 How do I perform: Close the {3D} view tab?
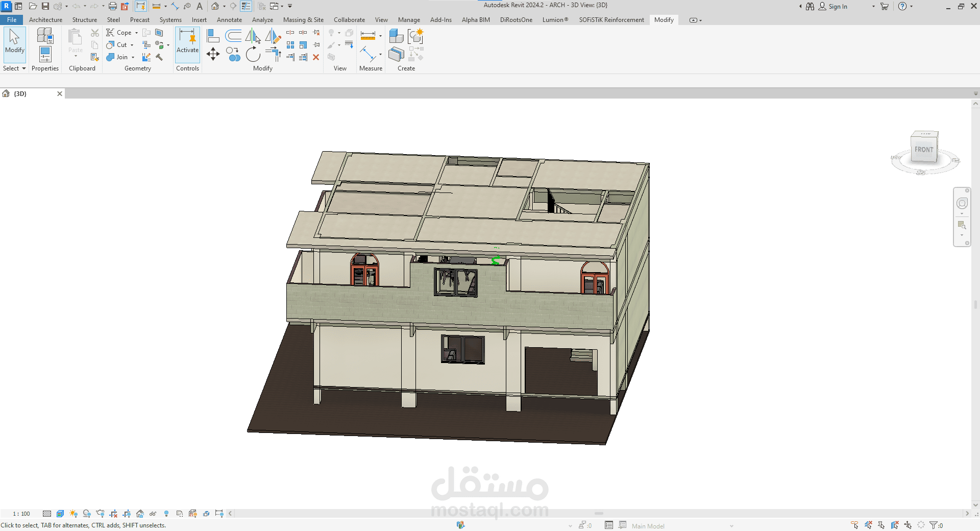pyautogui.click(x=60, y=93)
